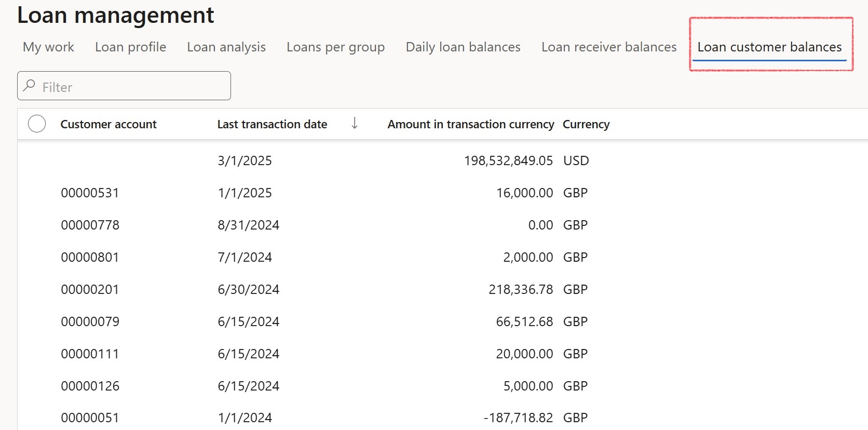868x430 pixels.
Task: Click the amount 16,000.00
Action: click(x=524, y=193)
